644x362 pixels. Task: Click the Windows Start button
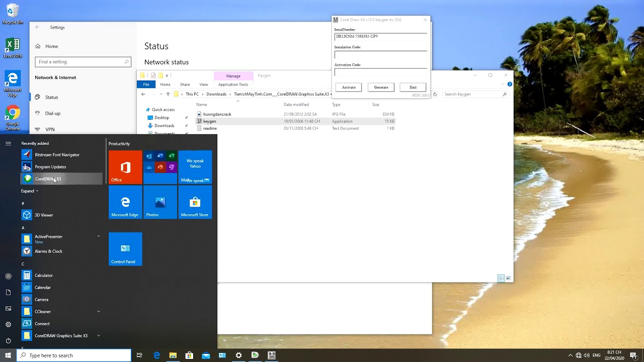pos(8,355)
